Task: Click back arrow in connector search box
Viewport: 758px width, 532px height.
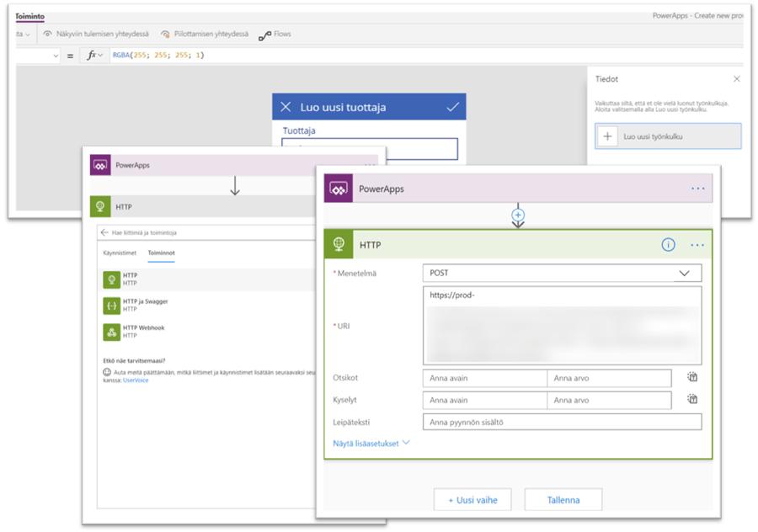Action: click(x=104, y=232)
